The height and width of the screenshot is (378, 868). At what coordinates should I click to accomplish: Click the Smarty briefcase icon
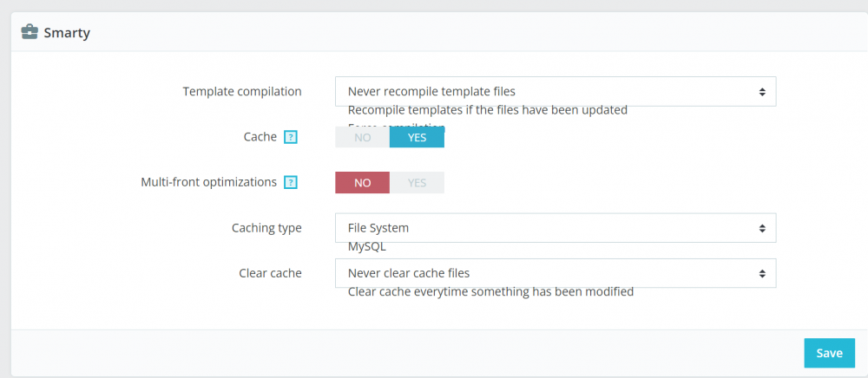pos(30,33)
